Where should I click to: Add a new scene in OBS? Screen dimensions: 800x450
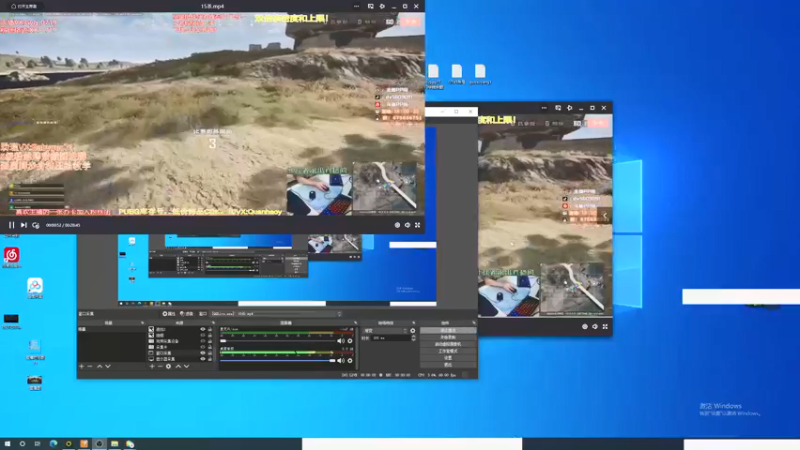81,366
